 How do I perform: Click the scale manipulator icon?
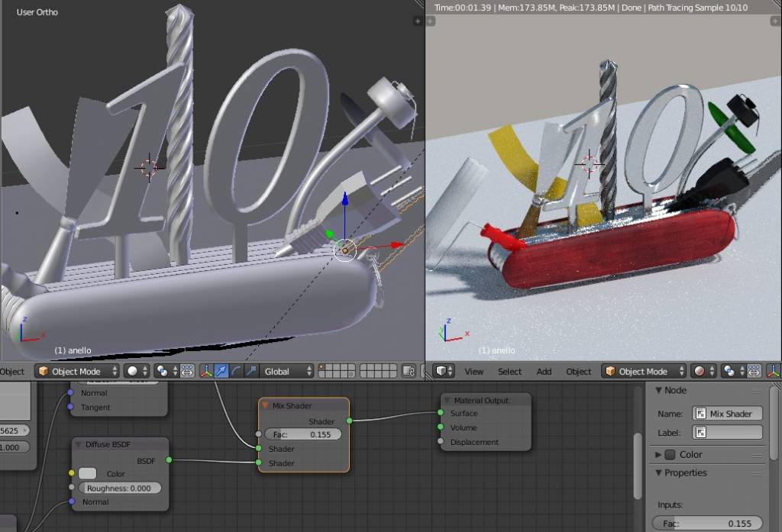tap(250, 372)
